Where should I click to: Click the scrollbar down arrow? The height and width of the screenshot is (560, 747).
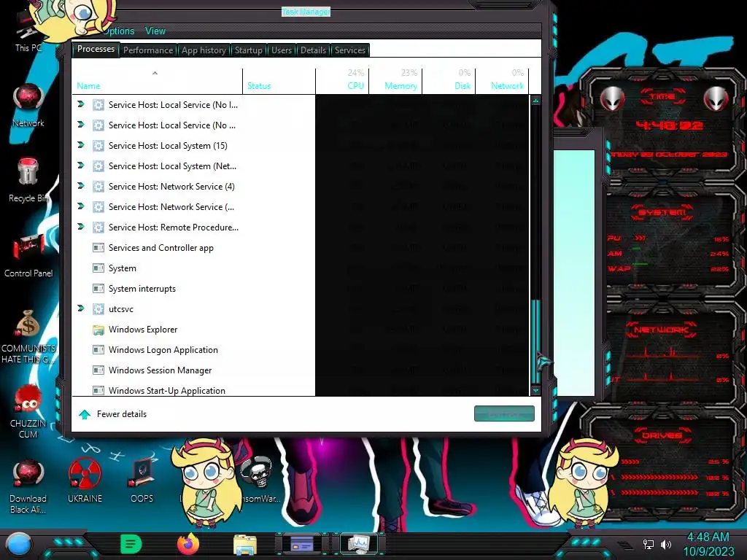click(536, 391)
